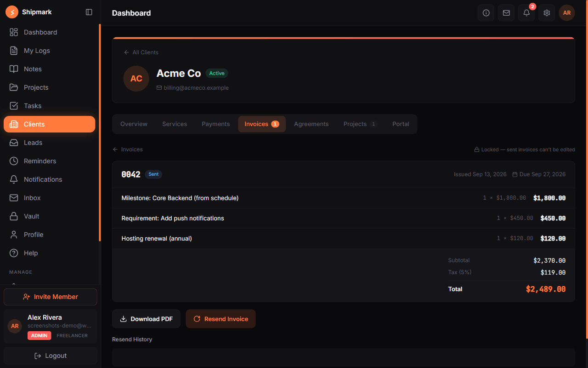The image size is (588, 368).
Task: Select Clients in sidebar
Action: pyautogui.click(x=50, y=124)
